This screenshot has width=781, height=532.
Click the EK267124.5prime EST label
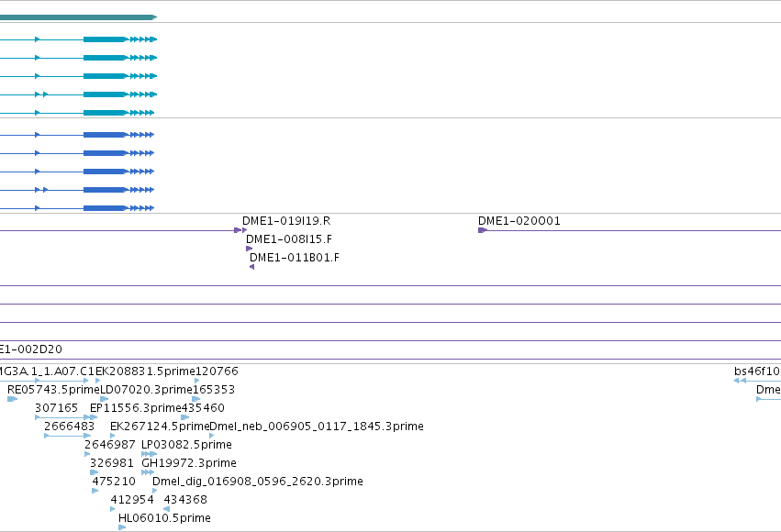160,427
